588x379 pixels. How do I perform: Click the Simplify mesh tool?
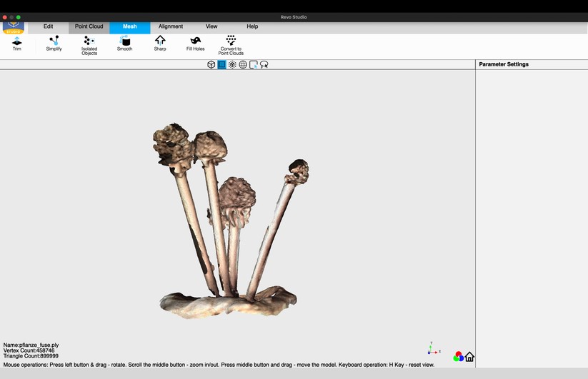pyautogui.click(x=54, y=44)
